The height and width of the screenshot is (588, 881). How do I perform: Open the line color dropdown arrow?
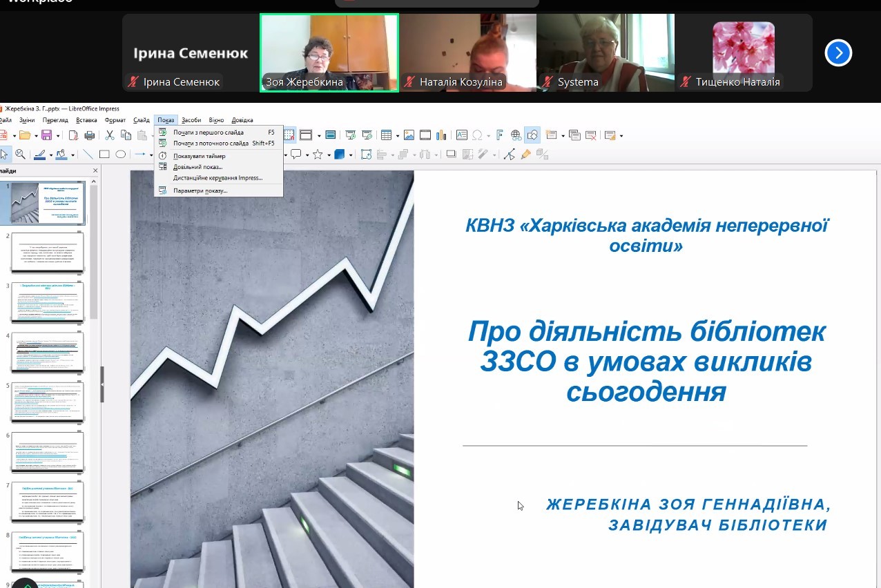[50, 155]
